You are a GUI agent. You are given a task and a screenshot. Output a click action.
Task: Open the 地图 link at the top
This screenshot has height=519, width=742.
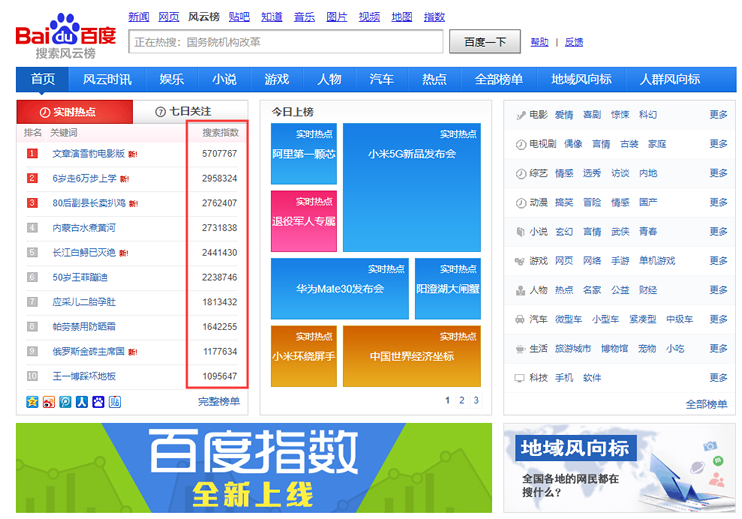(402, 17)
